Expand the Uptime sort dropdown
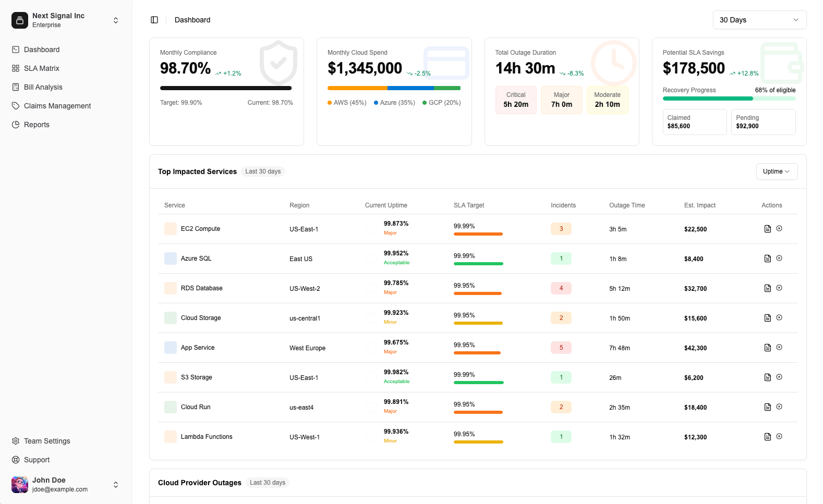 pyautogui.click(x=776, y=171)
